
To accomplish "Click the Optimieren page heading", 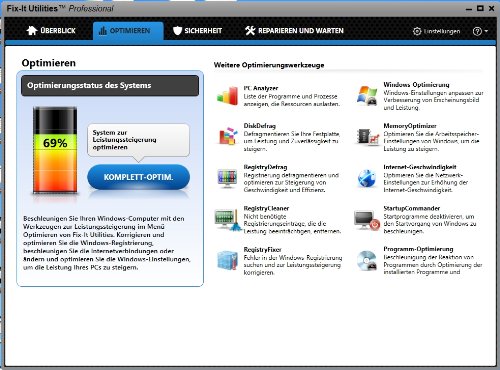I will (49, 63).
